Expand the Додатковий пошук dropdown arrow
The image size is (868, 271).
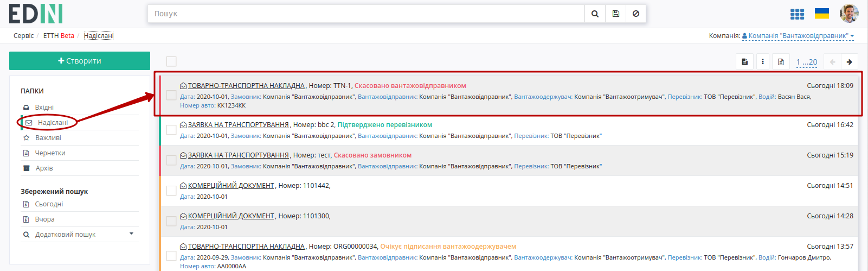[x=131, y=234]
